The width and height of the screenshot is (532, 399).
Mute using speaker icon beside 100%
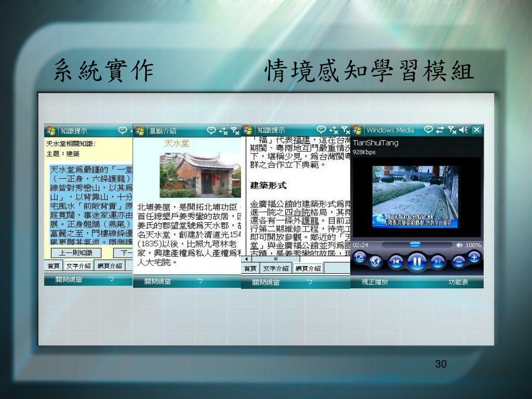click(459, 245)
